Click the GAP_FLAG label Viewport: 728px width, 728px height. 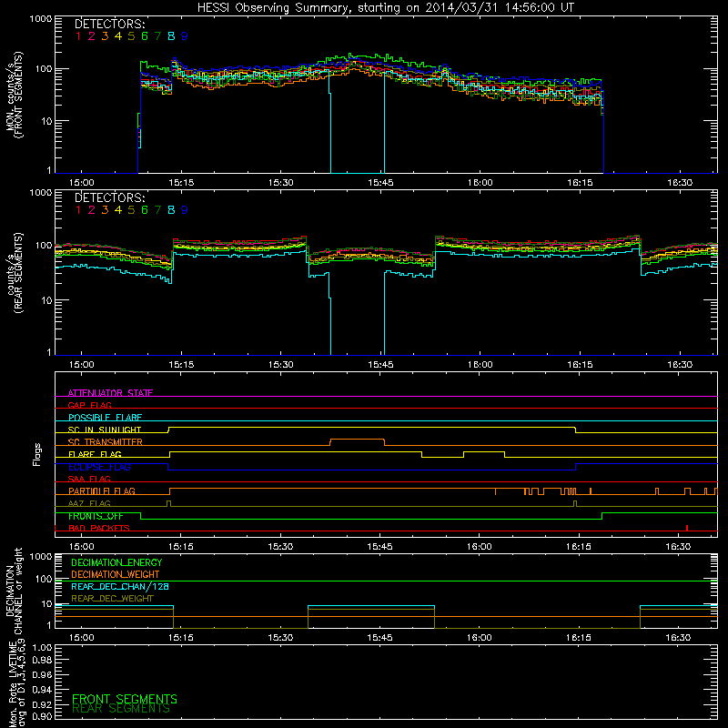click(89, 405)
